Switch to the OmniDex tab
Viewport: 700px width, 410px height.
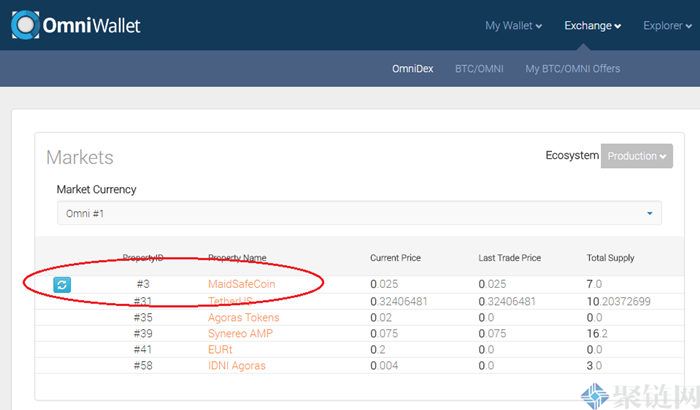coord(412,69)
